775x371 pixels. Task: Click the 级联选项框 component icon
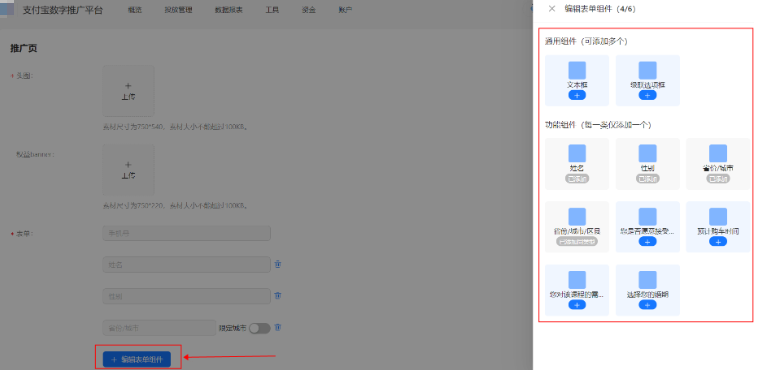coord(647,70)
